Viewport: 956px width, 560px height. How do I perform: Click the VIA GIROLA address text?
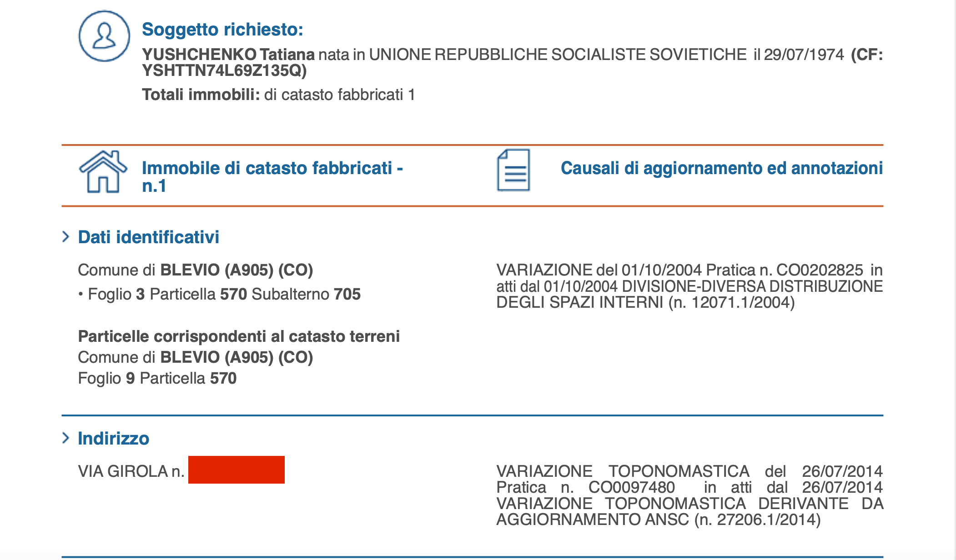coord(131,471)
